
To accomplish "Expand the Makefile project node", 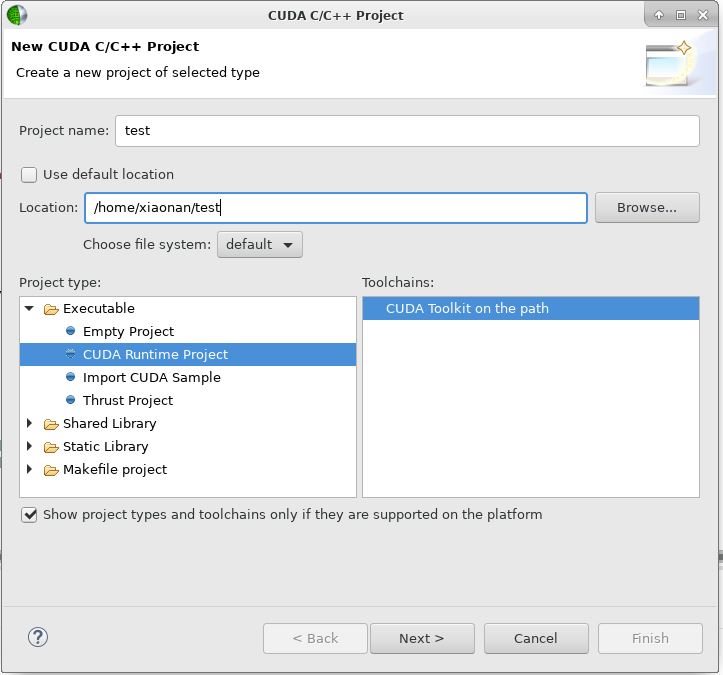I will [29, 469].
